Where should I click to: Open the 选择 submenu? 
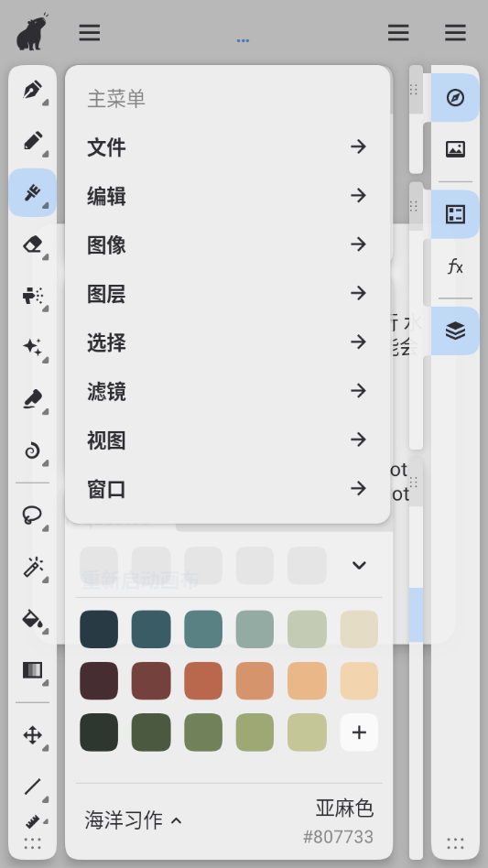coord(227,342)
